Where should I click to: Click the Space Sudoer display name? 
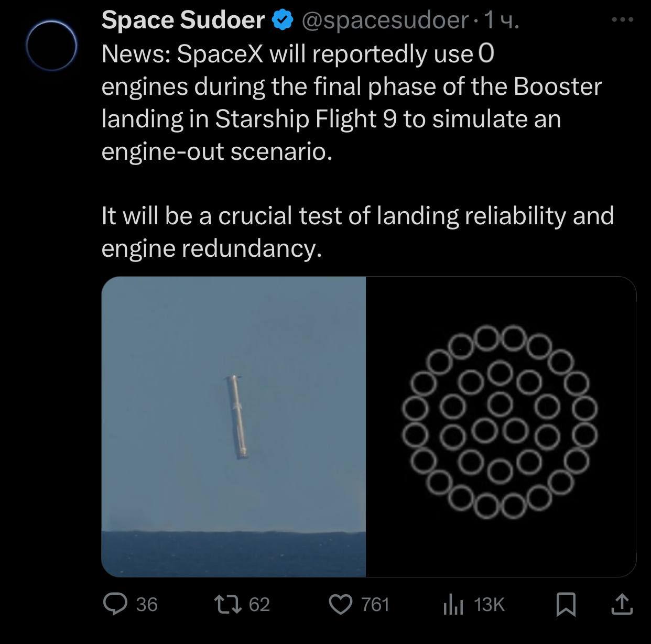tap(182, 20)
